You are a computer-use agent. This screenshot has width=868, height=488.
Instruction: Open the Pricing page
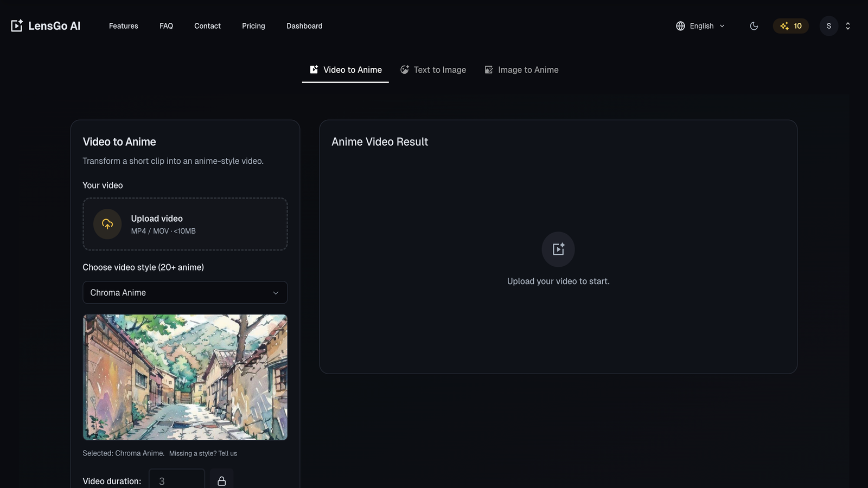pyautogui.click(x=253, y=26)
